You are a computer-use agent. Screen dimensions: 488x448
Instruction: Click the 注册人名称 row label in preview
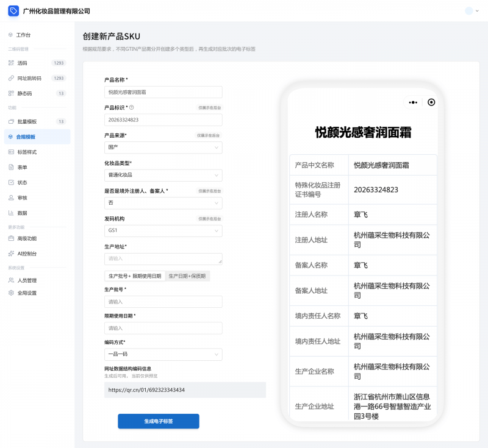coord(311,215)
